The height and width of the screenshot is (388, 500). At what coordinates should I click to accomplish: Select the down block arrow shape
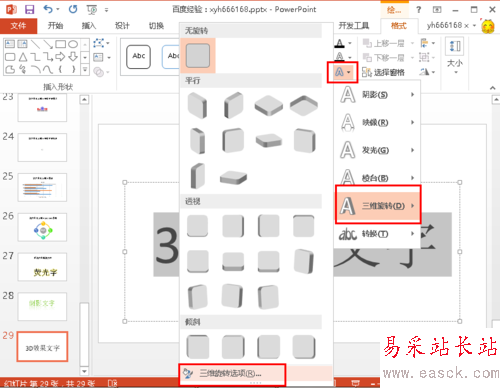pos(73,57)
